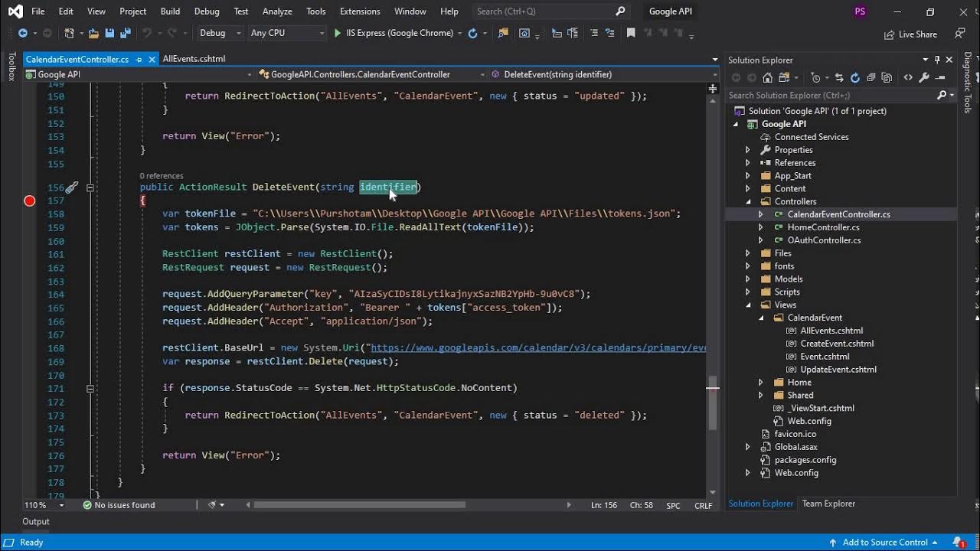Viewport: 980px width, 551px height.
Task: Click the Collapse All icon in Solution Explorer
Action: coord(871,77)
